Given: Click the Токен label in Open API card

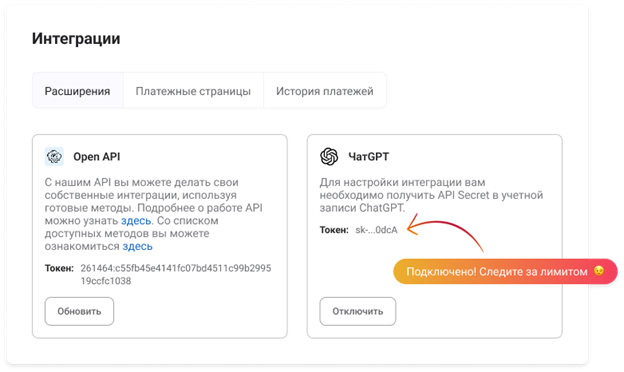Looking at the screenshot, I should pos(59,268).
